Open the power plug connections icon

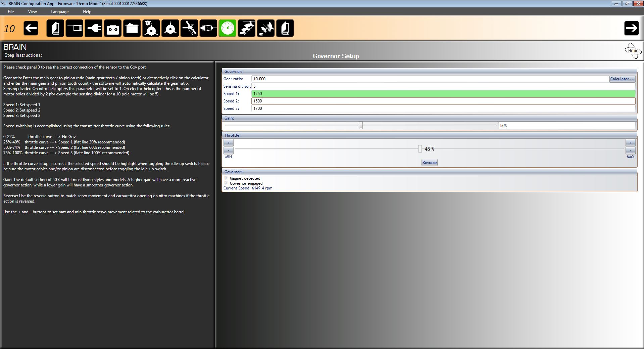94,28
